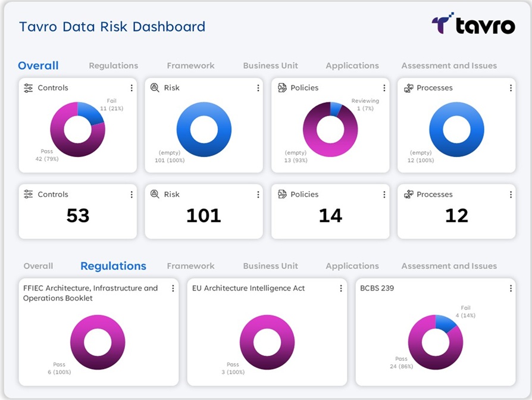Switch to Business Unit tab in top row

click(x=270, y=66)
